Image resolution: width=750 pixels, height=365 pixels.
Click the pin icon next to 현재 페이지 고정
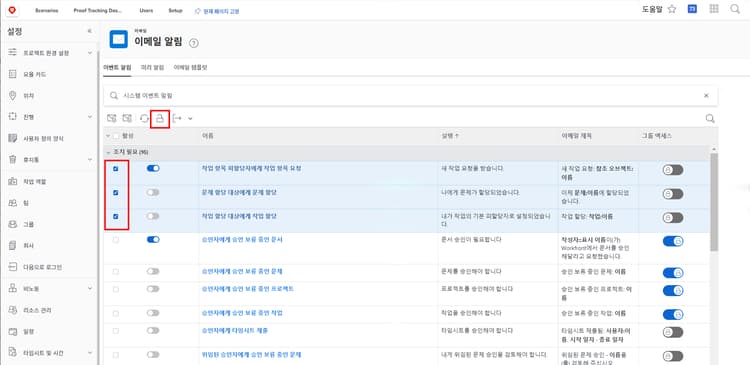pyautogui.click(x=198, y=11)
